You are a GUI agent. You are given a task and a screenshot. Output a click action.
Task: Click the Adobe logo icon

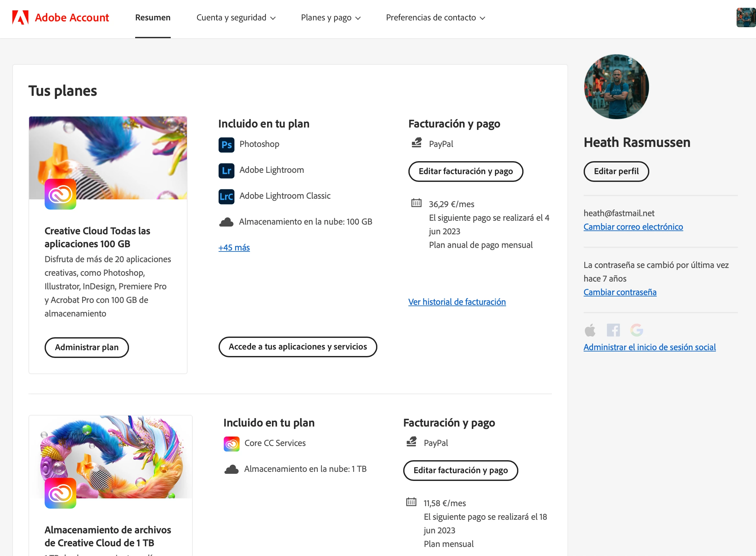tap(20, 17)
